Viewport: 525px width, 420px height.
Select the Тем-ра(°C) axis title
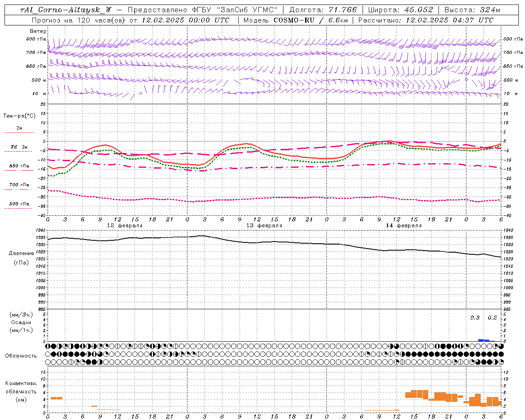coord(19,116)
